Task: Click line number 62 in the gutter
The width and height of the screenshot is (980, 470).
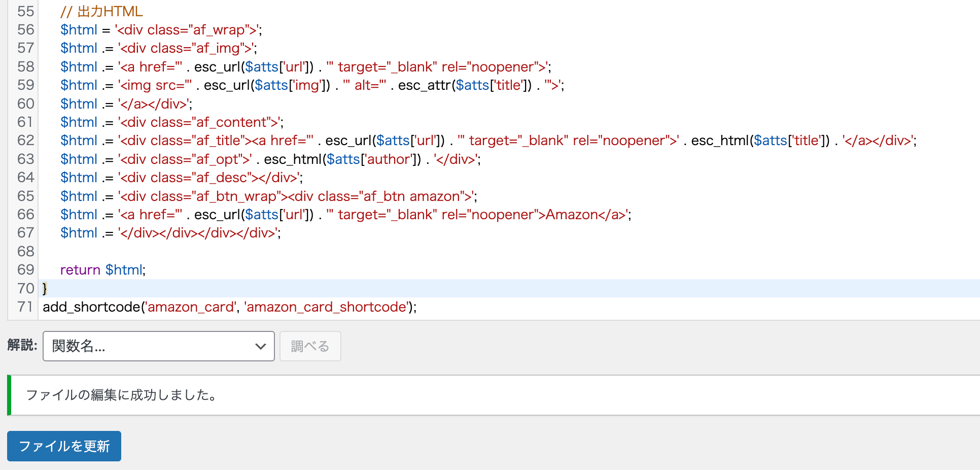Action: [x=25, y=141]
